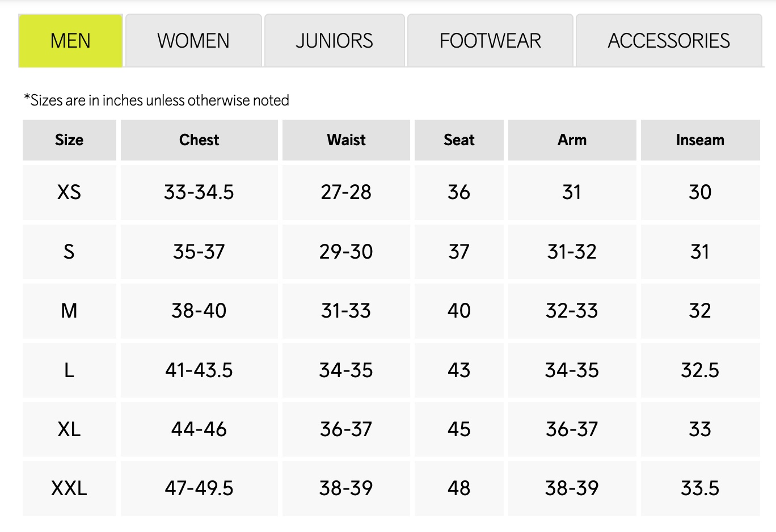Select the L size cell
The width and height of the screenshot is (776, 532).
[x=69, y=370]
